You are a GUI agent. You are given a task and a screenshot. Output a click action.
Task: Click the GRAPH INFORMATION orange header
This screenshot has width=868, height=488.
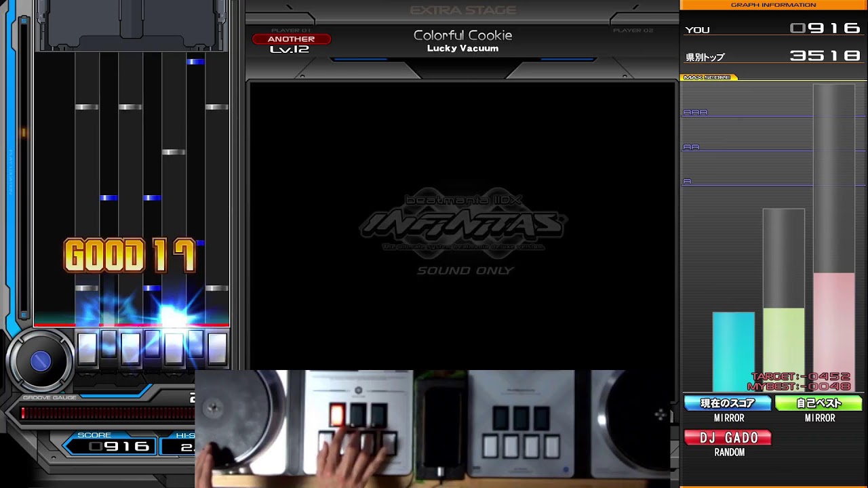pyautogui.click(x=774, y=5)
